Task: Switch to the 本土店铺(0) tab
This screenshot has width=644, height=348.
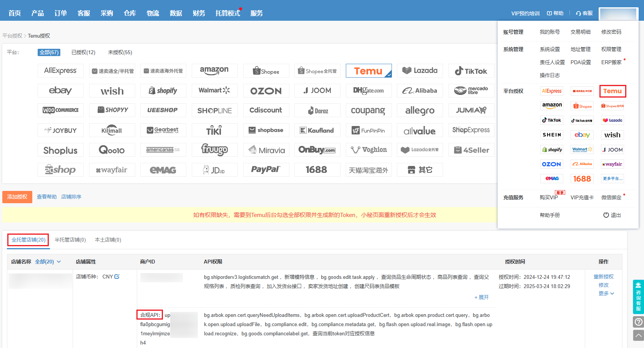Action: (108, 240)
